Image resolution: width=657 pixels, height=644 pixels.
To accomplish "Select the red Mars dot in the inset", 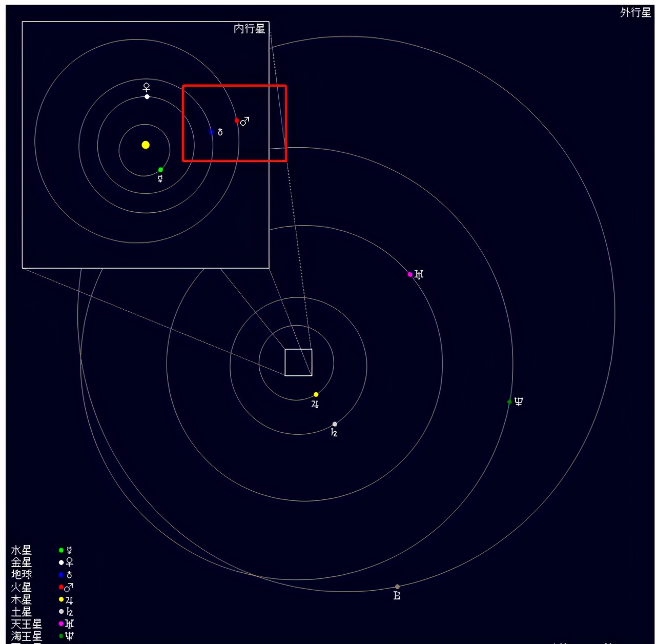I will point(237,121).
